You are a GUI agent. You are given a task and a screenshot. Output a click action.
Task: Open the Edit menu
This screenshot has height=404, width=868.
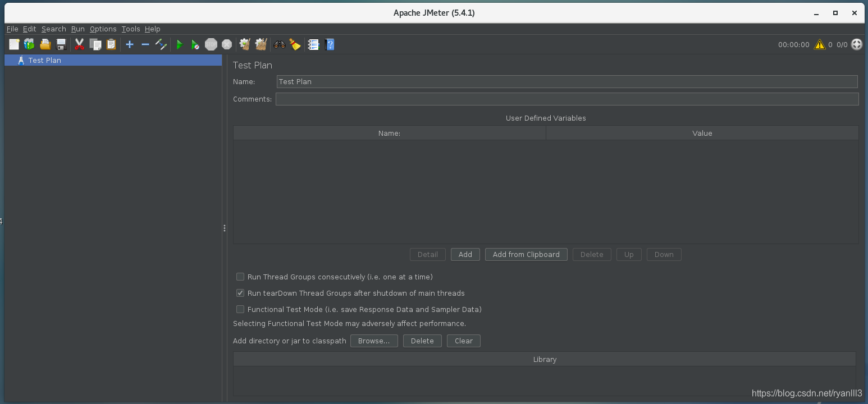[x=29, y=29]
